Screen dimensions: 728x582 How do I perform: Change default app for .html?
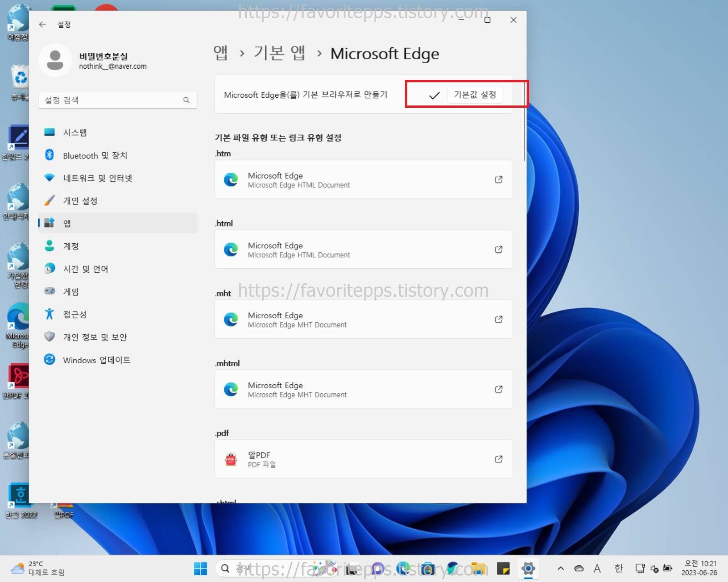(x=363, y=250)
